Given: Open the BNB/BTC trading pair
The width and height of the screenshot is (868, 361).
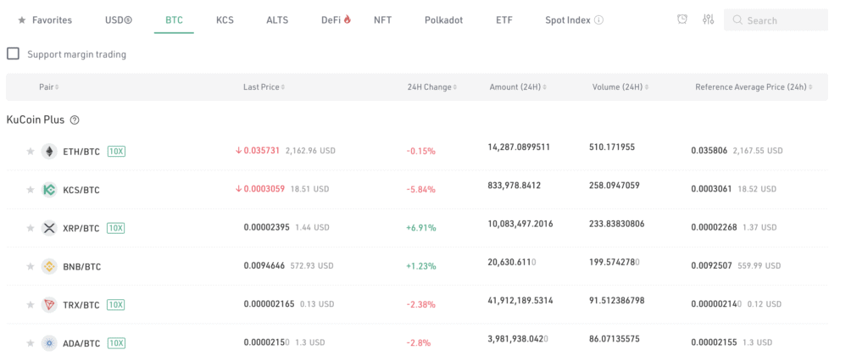Looking at the screenshot, I should (x=82, y=266).
